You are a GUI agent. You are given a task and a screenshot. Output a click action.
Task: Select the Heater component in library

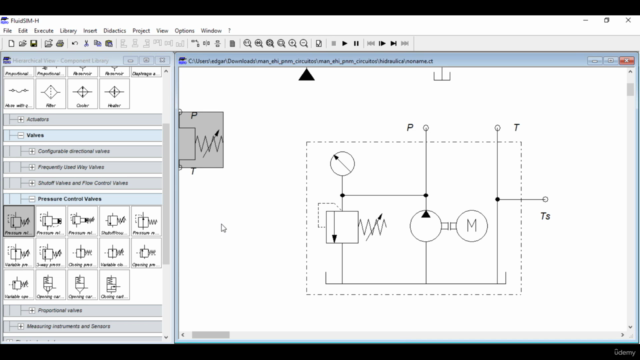[x=114, y=93]
